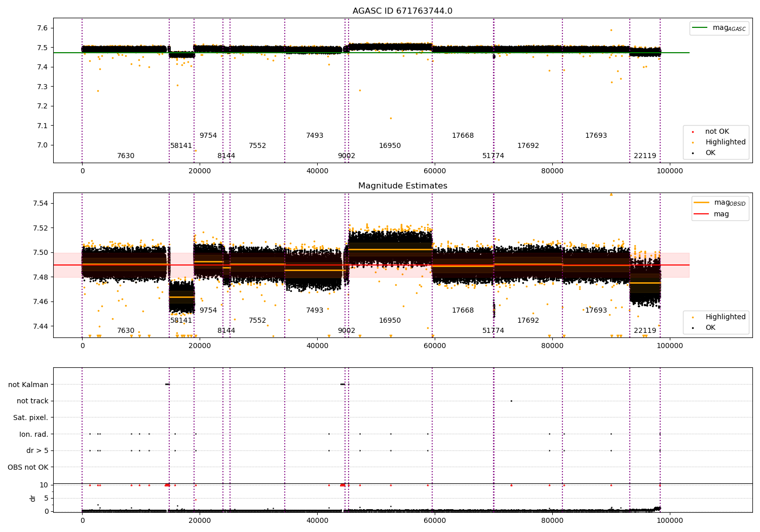
Task: Click obsid label 58141 in top plot
Action: (x=181, y=146)
